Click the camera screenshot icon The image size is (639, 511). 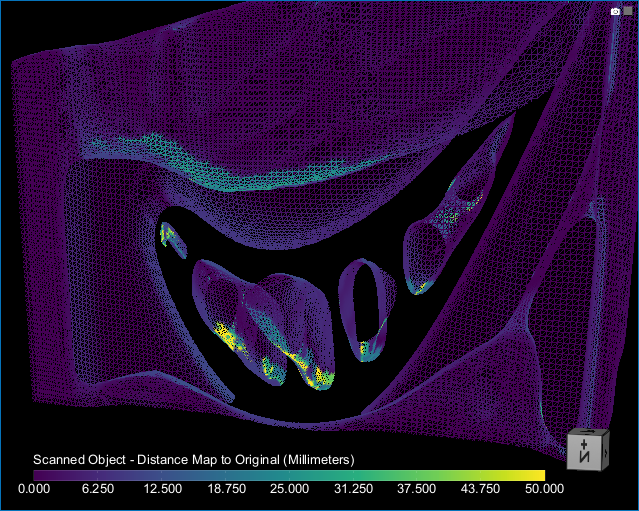pyautogui.click(x=616, y=11)
